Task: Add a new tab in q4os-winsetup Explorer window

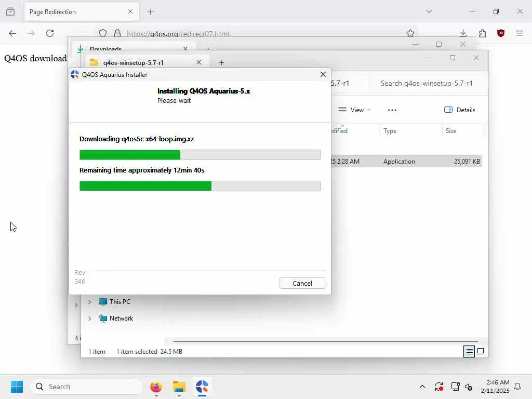Action: [x=221, y=63]
